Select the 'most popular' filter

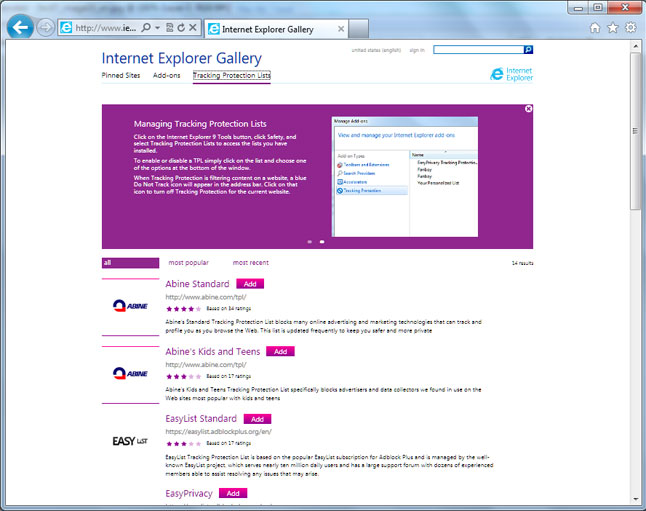pyautogui.click(x=188, y=263)
